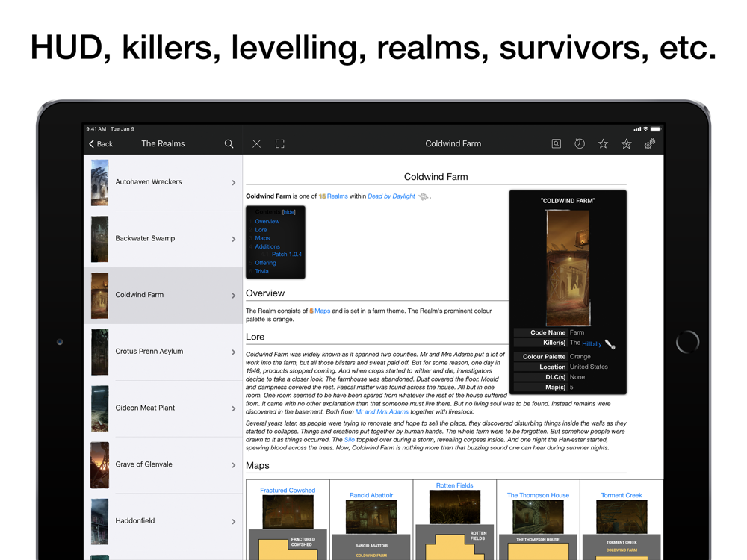
Task: Expand Autohaven Wreckers chevron
Action: pos(233,183)
